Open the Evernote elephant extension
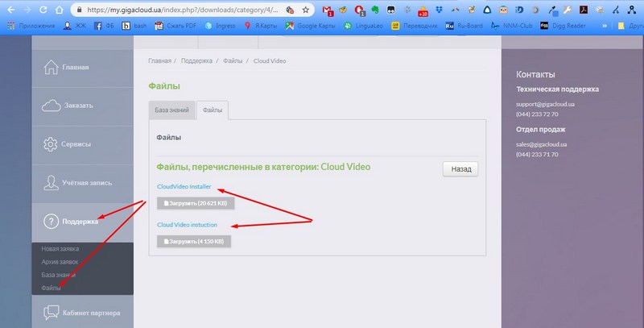The image size is (644, 328). point(375,10)
